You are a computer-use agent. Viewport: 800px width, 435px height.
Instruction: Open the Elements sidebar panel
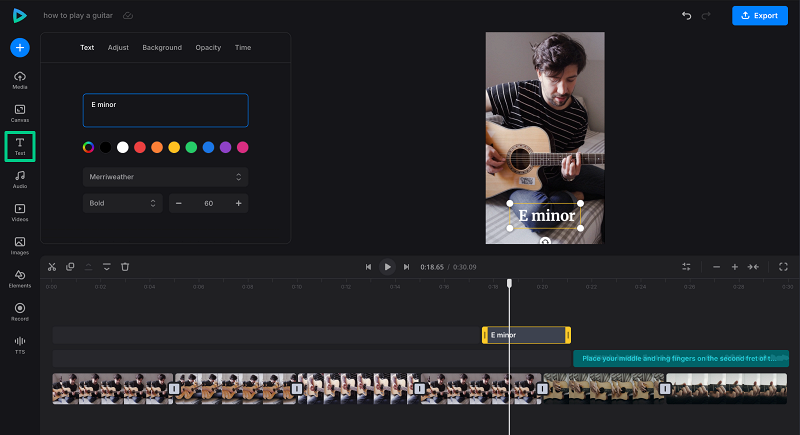coord(20,279)
